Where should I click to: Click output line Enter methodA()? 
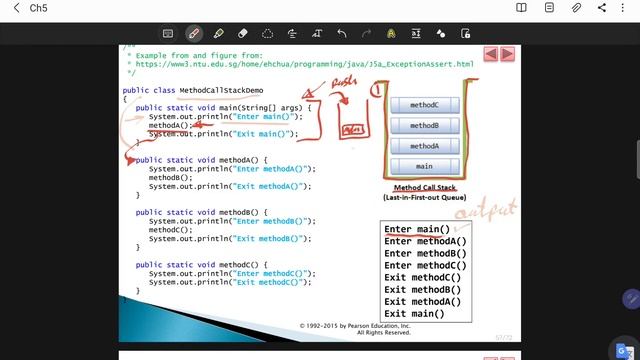coord(425,241)
